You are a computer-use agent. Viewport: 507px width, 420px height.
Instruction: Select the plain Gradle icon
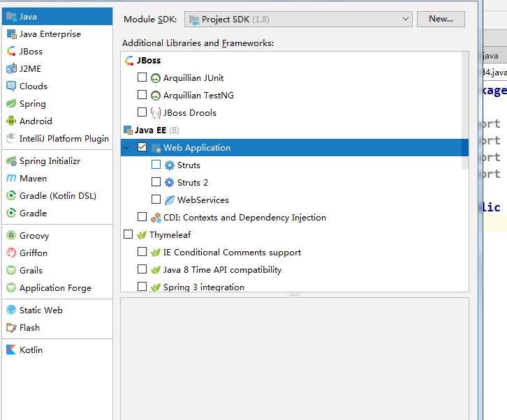(11, 213)
